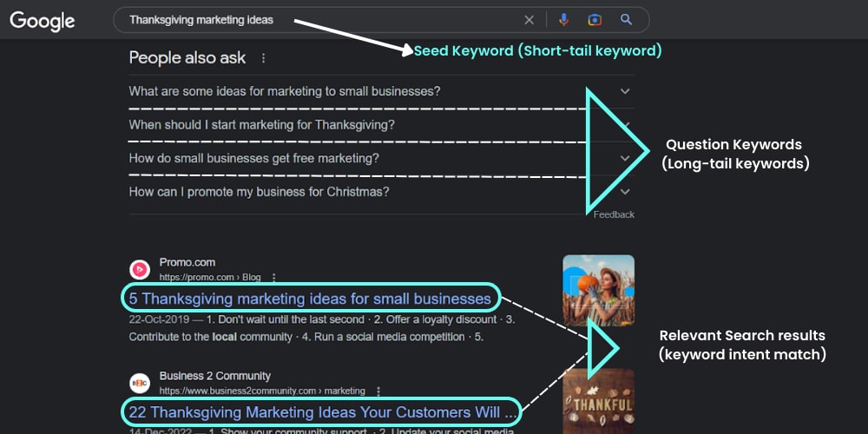Open more options next to promo.com › Blog
The image size is (868, 434).
pos(273,278)
